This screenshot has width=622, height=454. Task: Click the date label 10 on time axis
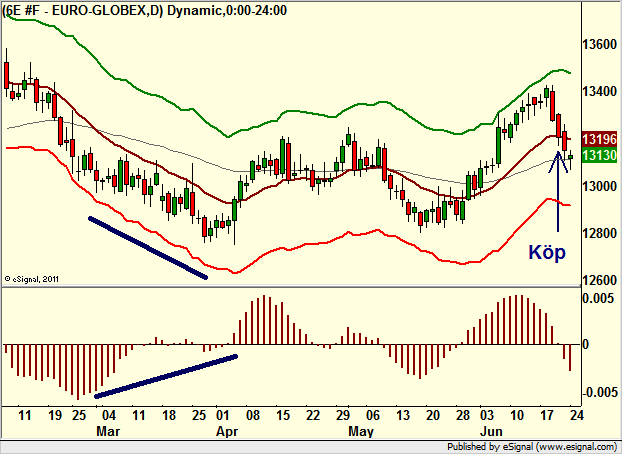(516, 416)
